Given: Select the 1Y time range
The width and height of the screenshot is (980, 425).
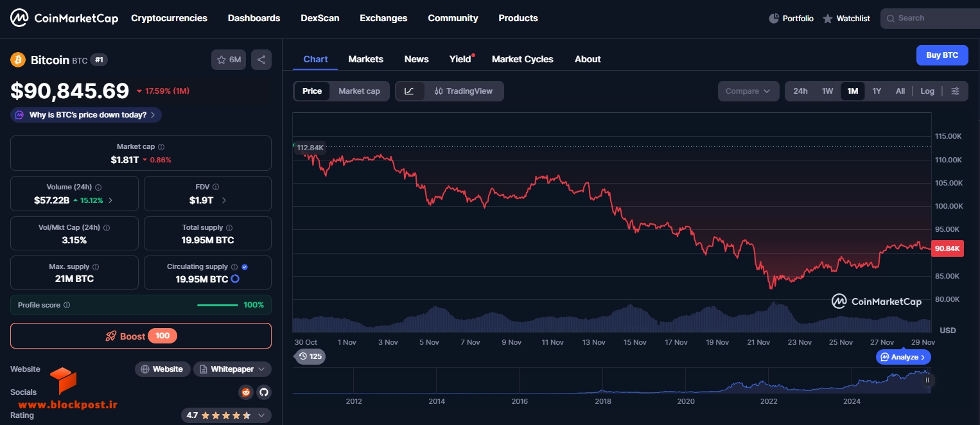Looking at the screenshot, I should click(x=877, y=91).
